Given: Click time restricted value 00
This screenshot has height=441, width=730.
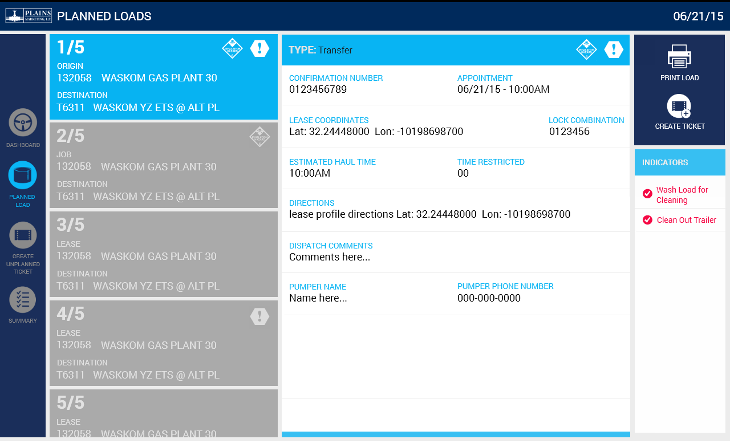Looking at the screenshot, I should (x=463, y=173).
